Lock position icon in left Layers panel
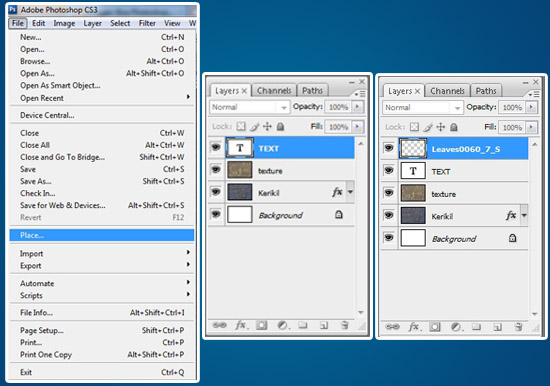 (x=267, y=126)
